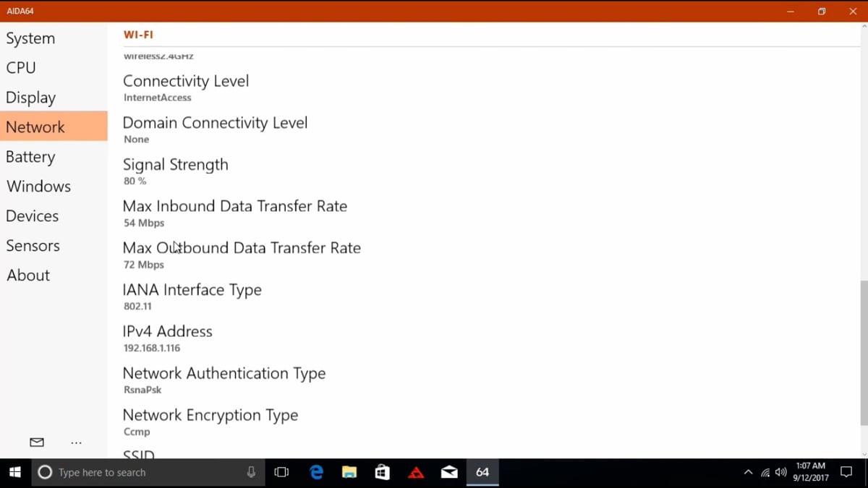
Task: Click the vertical scrollbar thumb
Action: [864, 353]
